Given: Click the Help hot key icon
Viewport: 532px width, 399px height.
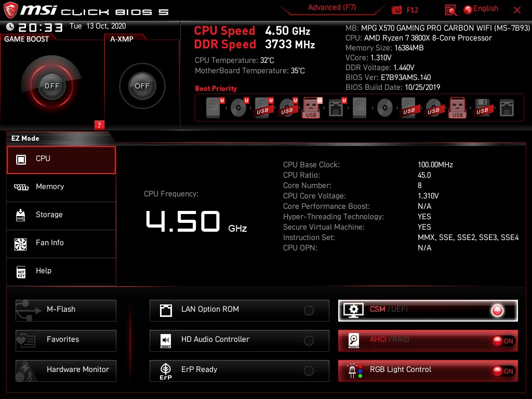Looking at the screenshot, I should pos(21,272).
